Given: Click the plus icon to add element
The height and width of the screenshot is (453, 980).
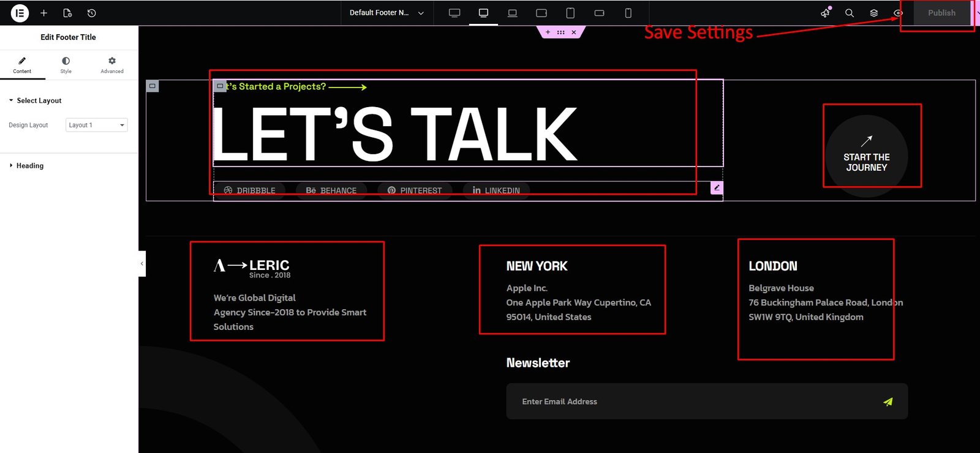Looking at the screenshot, I should tap(43, 13).
